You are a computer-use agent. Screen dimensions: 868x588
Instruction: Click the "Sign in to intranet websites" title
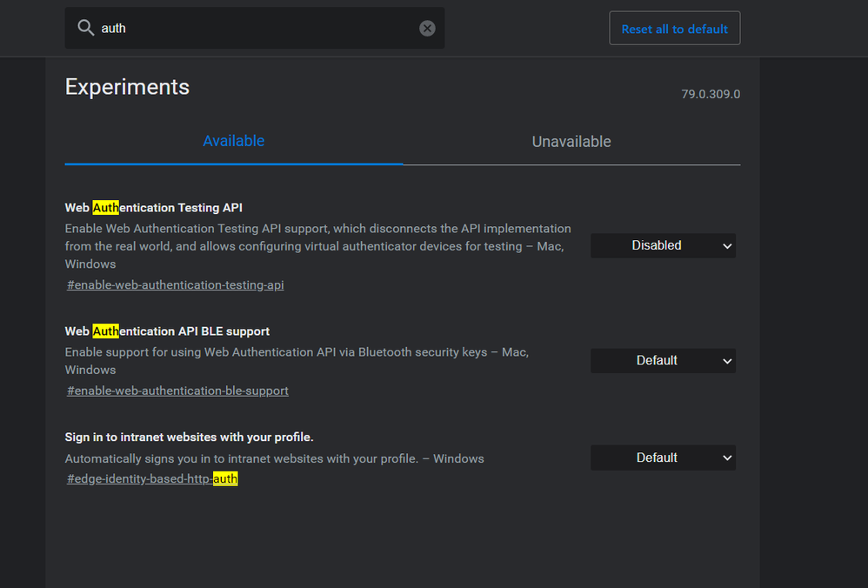coord(189,437)
